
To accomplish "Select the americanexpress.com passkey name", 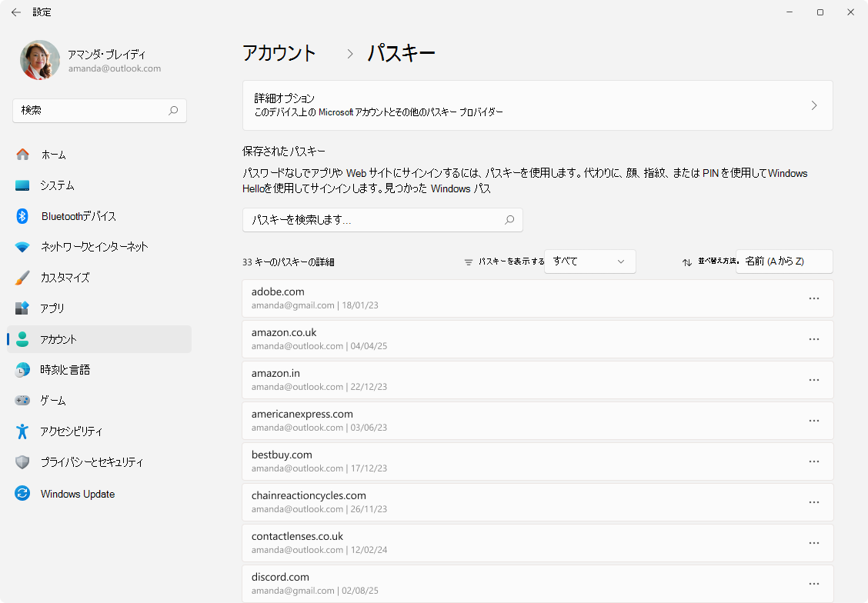I will point(302,414).
